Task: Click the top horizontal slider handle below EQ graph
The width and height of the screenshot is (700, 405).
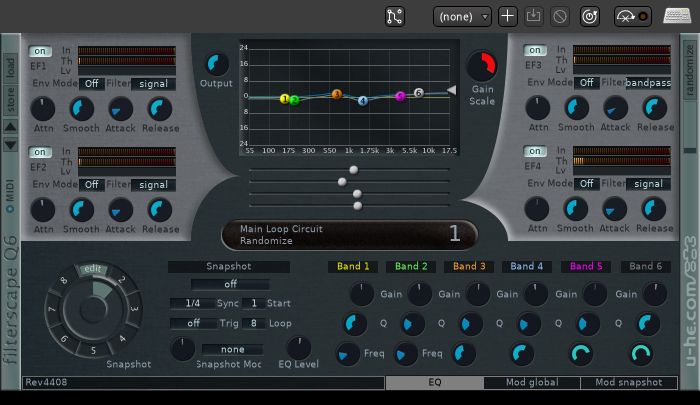Action: tap(353, 170)
